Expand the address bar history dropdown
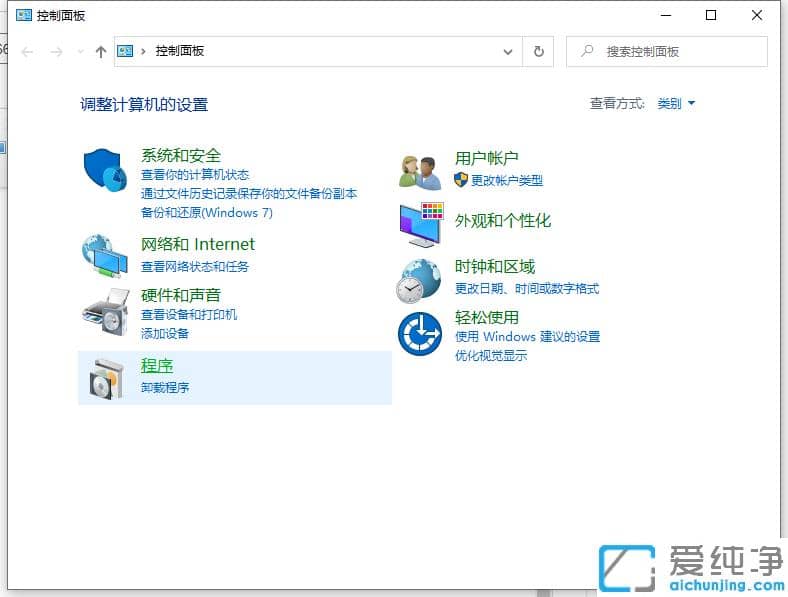This screenshot has height=597, width=788. coord(508,51)
